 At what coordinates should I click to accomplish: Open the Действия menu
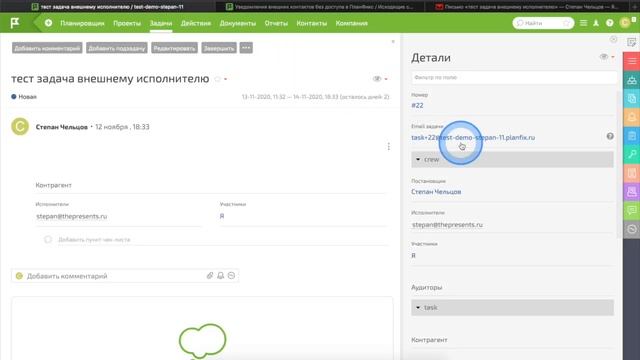(x=196, y=23)
